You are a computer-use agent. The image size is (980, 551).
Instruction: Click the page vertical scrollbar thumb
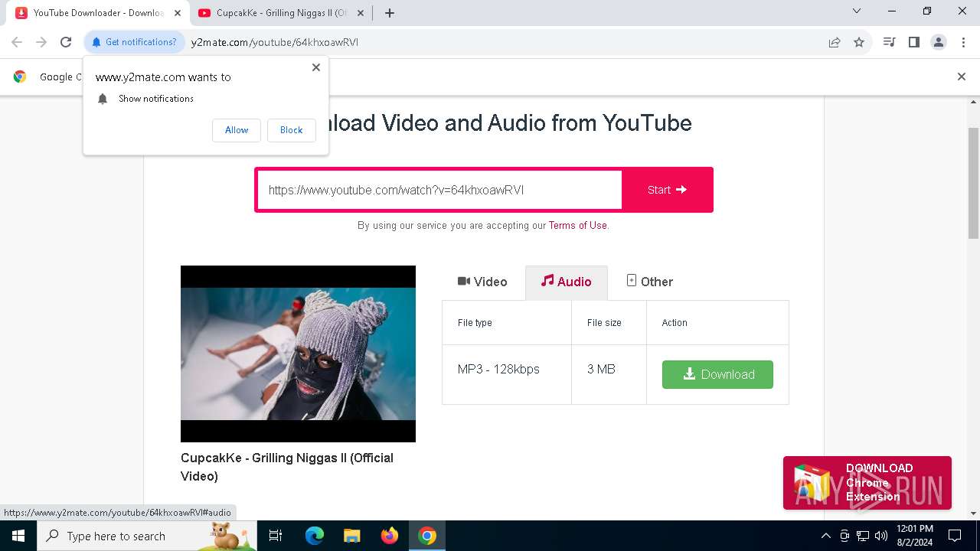pyautogui.click(x=973, y=184)
